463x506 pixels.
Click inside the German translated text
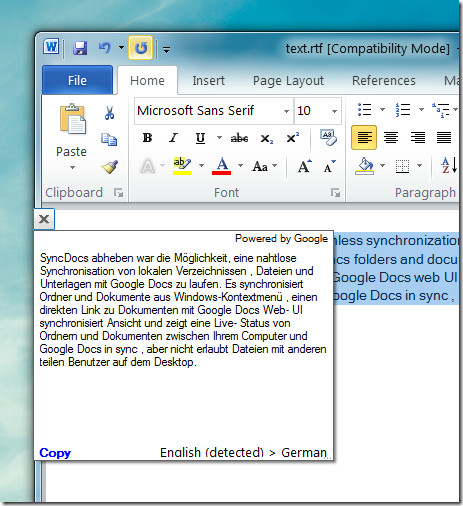[x=183, y=310]
